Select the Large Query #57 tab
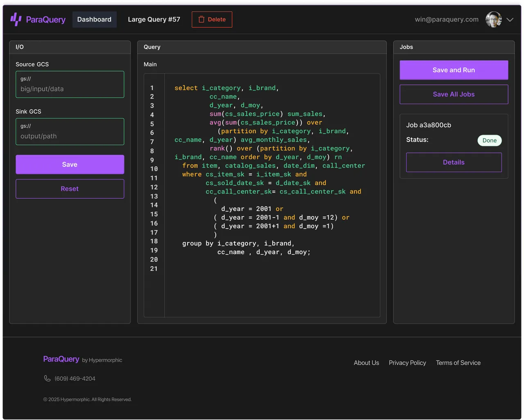 [x=154, y=20]
